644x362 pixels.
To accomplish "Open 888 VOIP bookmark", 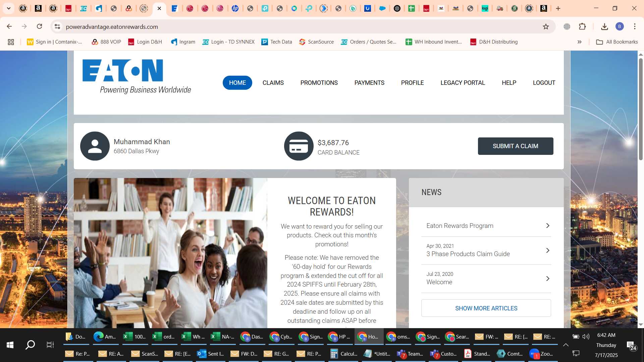I will 106,42.
